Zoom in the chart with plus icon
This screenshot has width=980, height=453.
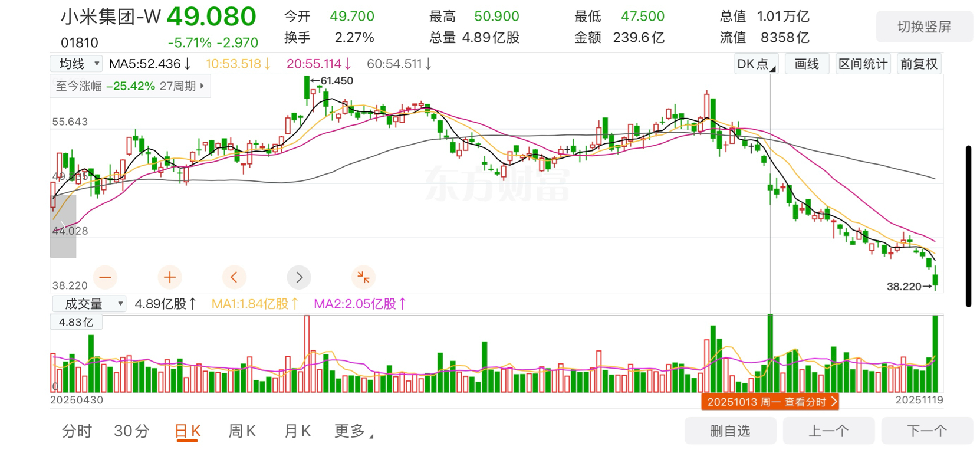pyautogui.click(x=170, y=277)
